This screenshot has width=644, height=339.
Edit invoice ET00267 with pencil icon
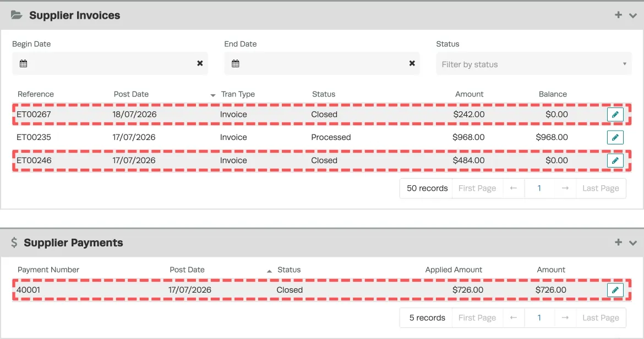pos(615,114)
